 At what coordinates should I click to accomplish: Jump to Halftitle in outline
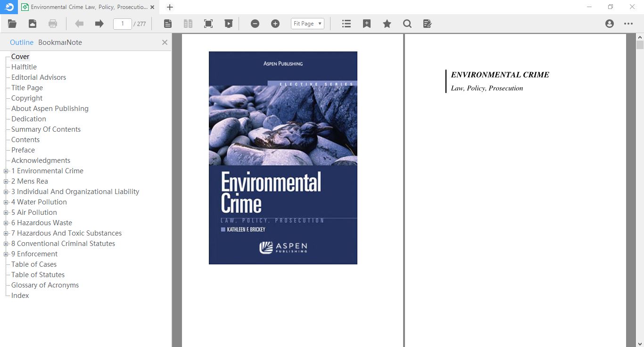[24, 67]
